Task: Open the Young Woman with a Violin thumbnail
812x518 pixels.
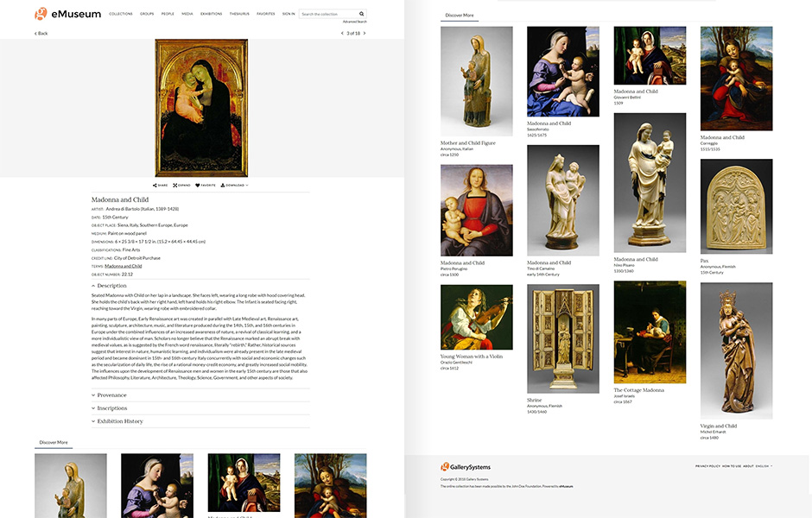Action: (477, 317)
